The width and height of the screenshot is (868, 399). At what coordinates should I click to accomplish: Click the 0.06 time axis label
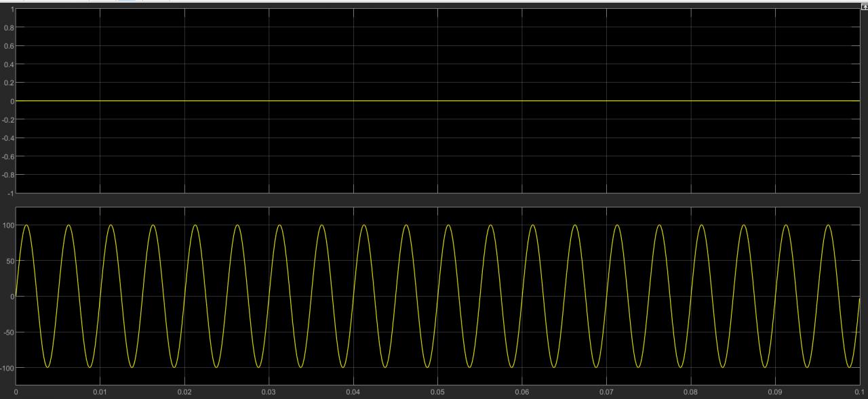point(521,392)
